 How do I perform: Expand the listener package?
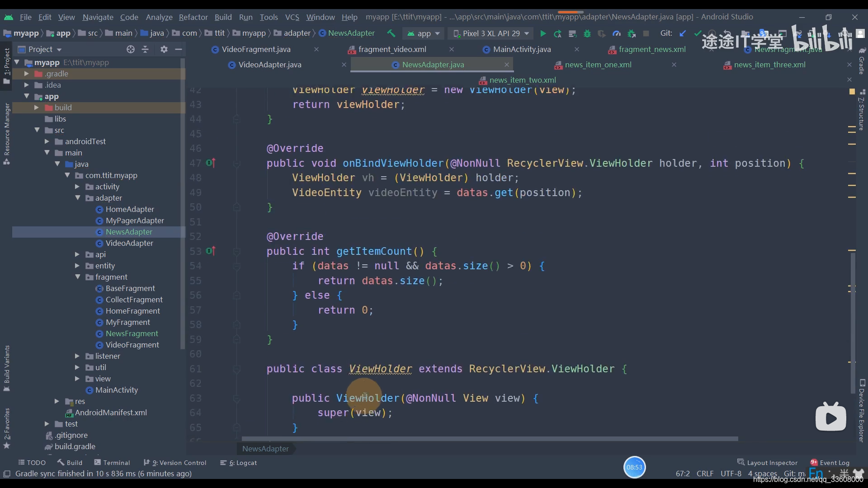pyautogui.click(x=77, y=356)
